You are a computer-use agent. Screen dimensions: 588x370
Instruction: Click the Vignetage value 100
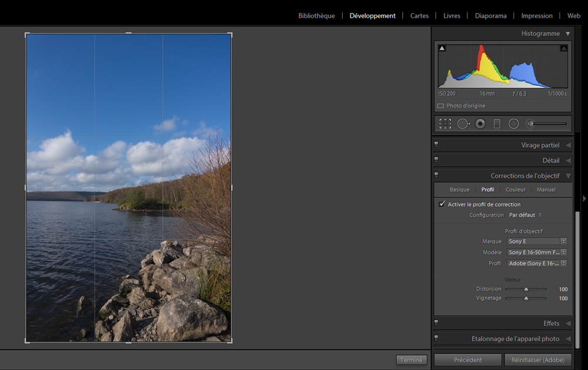point(563,299)
